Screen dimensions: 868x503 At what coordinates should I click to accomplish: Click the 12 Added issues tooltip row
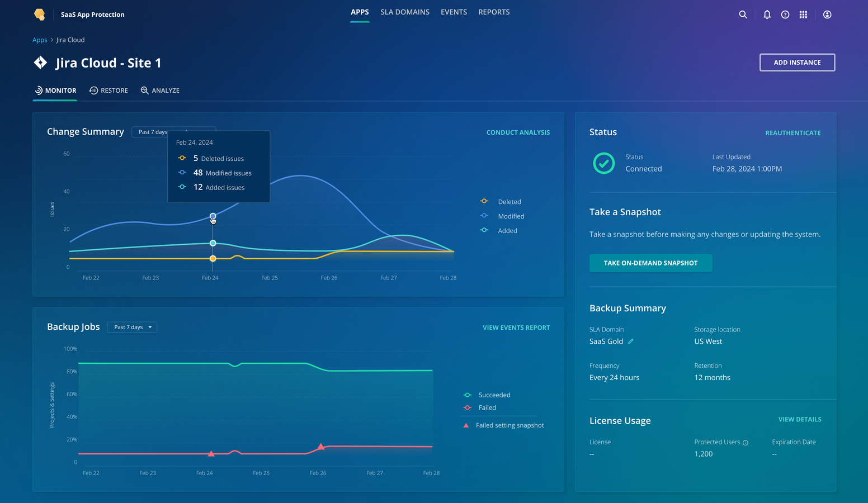click(x=212, y=187)
